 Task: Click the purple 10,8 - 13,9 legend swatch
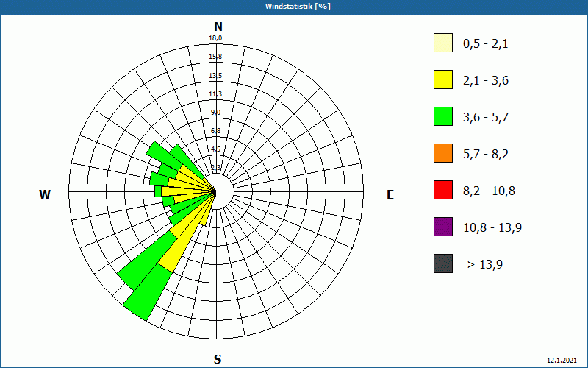click(443, 227)
